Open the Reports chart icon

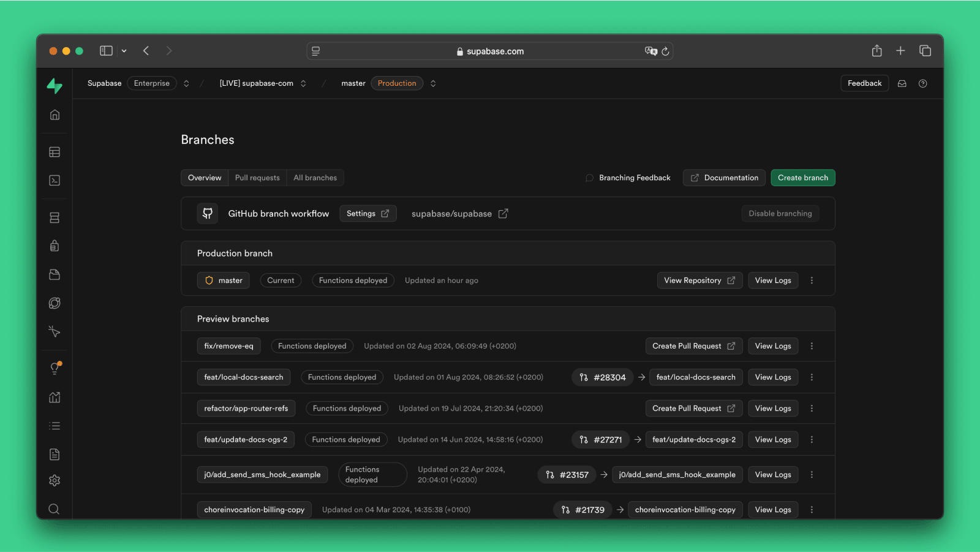[x=55, y=397]
